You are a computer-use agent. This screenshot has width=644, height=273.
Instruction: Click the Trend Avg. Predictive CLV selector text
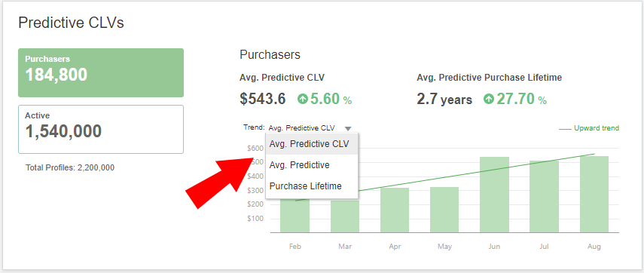coord(301,128)
